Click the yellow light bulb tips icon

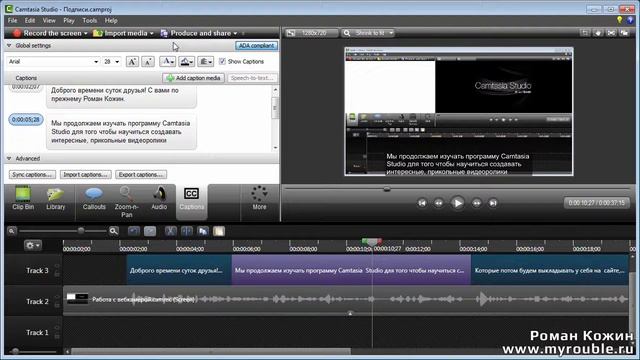(620, 20)
